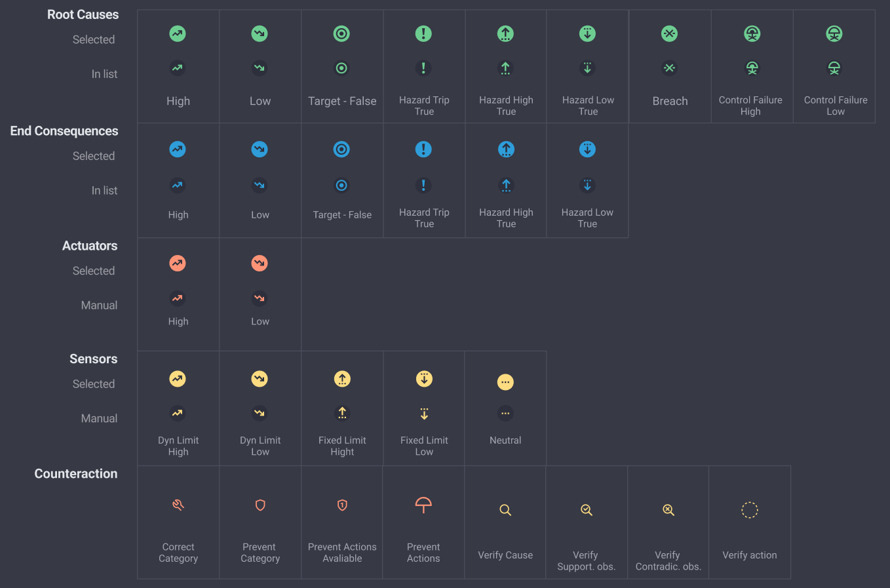Image resolution: width=890 pixels, height=588 pixels.
Task: Click the Prevent Actions umbrella icon
Action: click(423, 505)
